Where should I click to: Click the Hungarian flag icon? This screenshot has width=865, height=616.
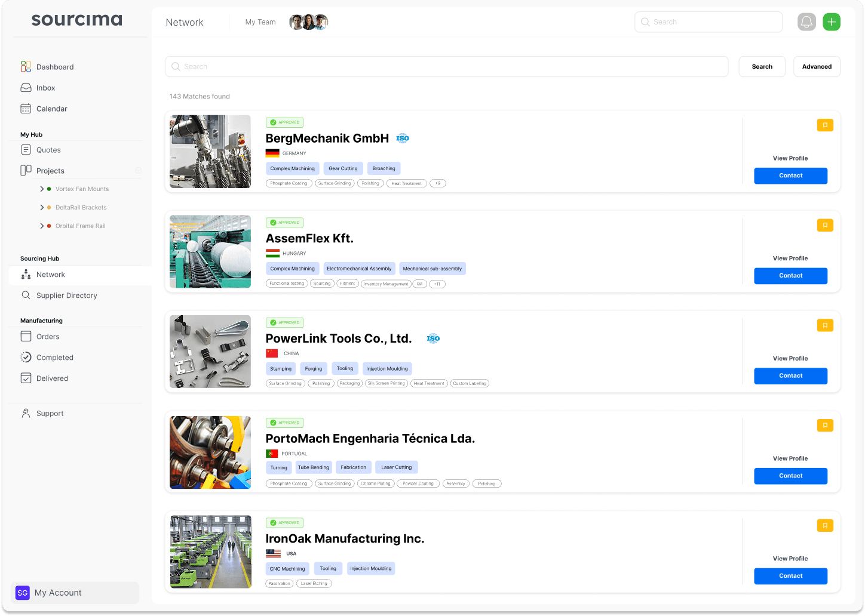(x=272, y=254)
